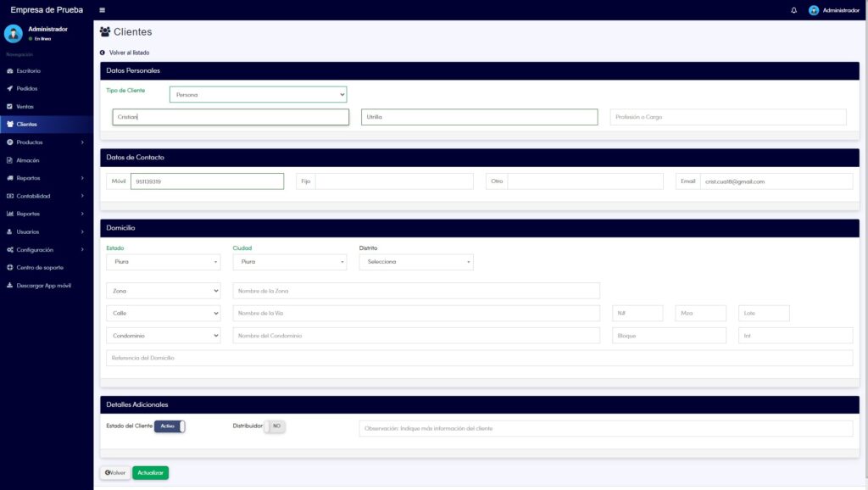Click the Pedidos paper plane icon
868x490 pixels.
click(9, 88)
